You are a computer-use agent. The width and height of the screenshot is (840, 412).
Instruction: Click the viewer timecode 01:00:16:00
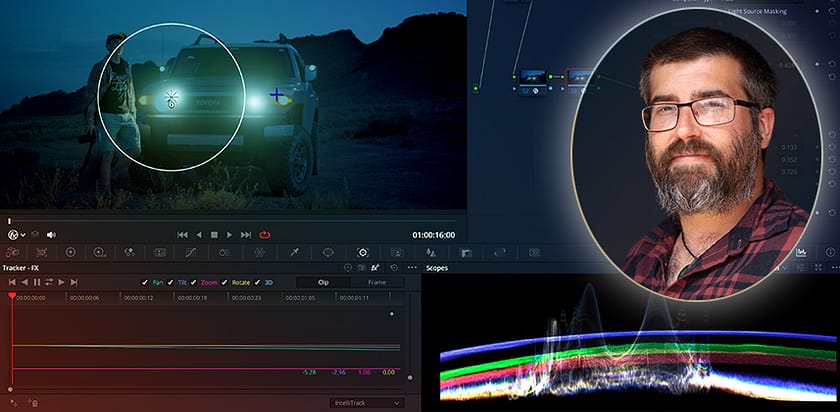point(433,235)
